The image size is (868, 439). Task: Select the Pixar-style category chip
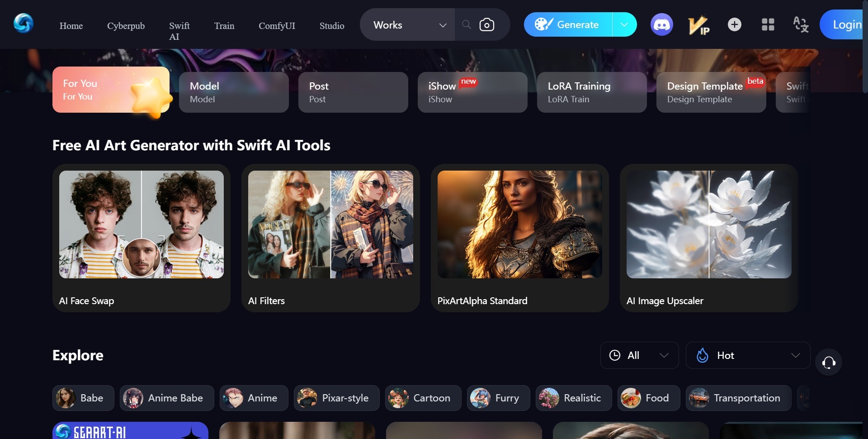click(x=336, y=398)
